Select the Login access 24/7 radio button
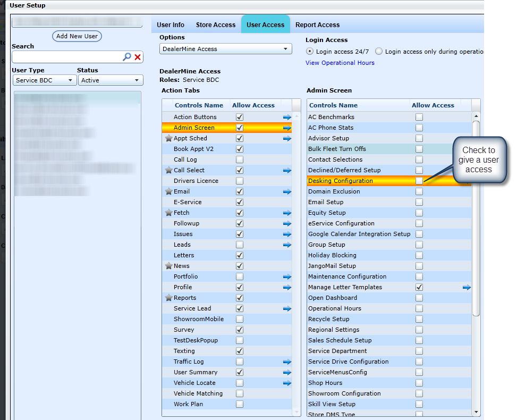The height and width of the screenshot is (420, 517). 310,52
